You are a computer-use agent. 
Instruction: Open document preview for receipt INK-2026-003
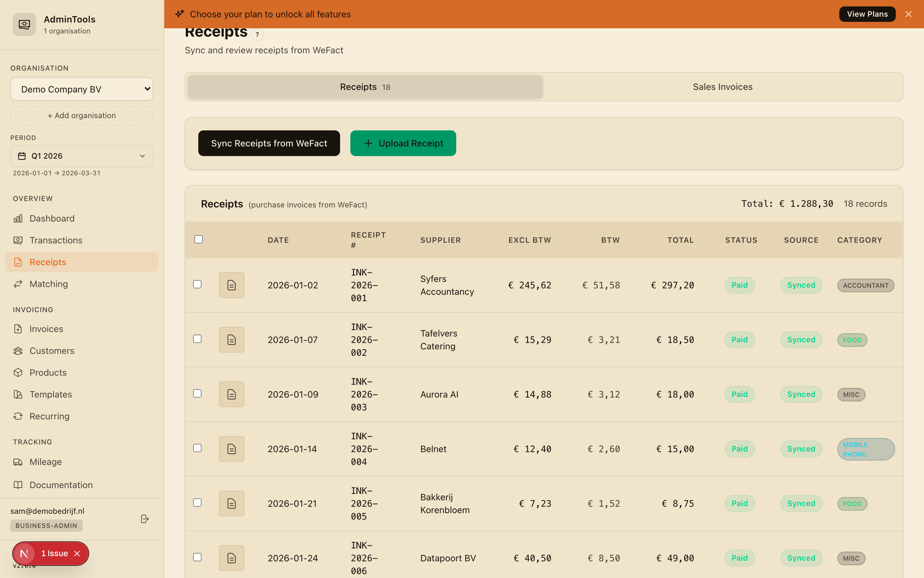[231, 395]
